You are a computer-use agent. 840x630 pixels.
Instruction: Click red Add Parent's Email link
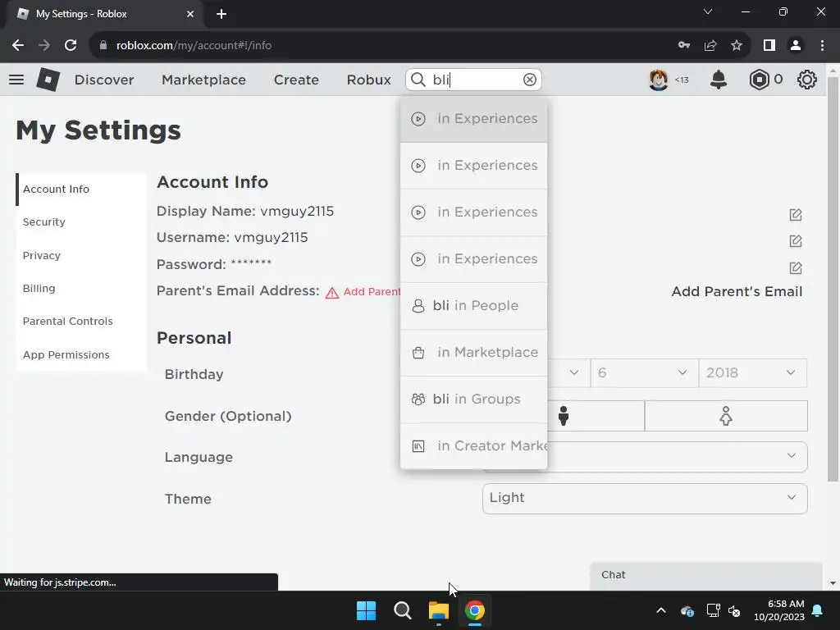(372, 292)
